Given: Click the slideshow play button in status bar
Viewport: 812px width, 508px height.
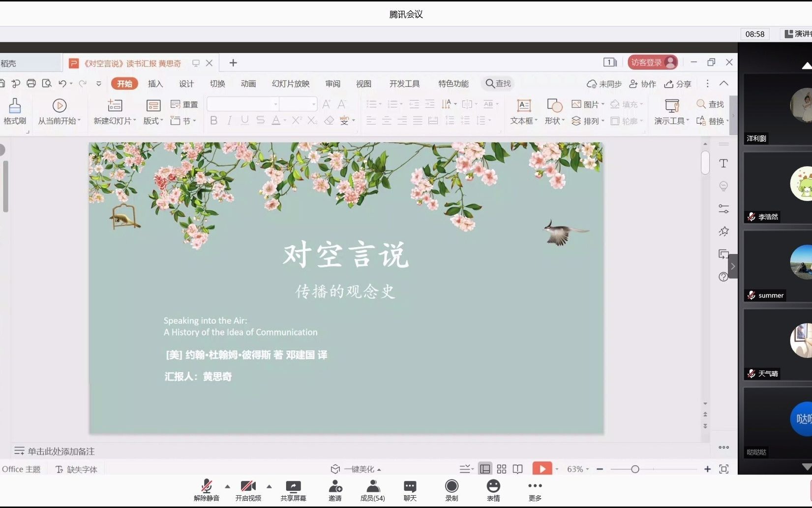Looking at the screenshot, I should pos(542,469).
